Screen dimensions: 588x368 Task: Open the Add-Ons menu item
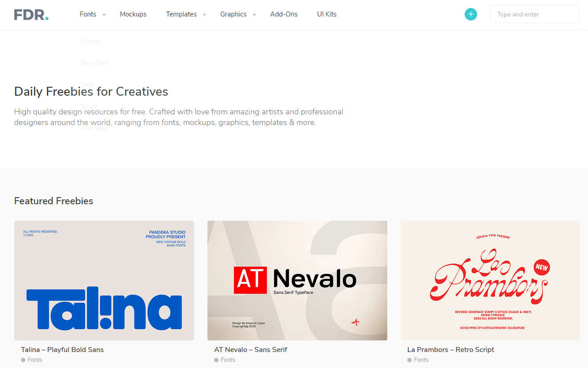[x=284, y=14]
